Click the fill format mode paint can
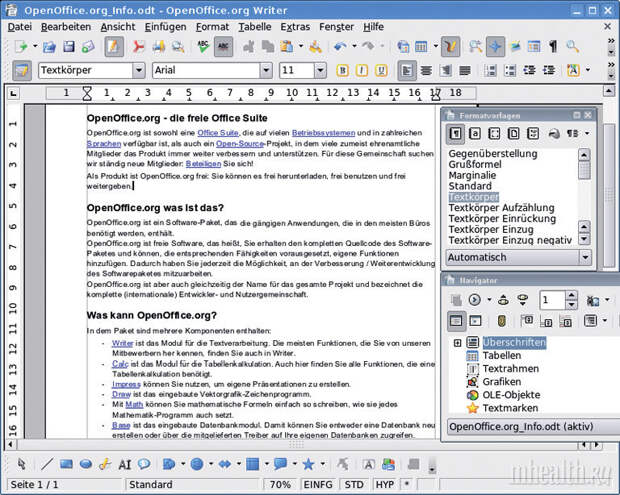The width and height of the screenshot is (620, 495). click(x=554, y=134)
